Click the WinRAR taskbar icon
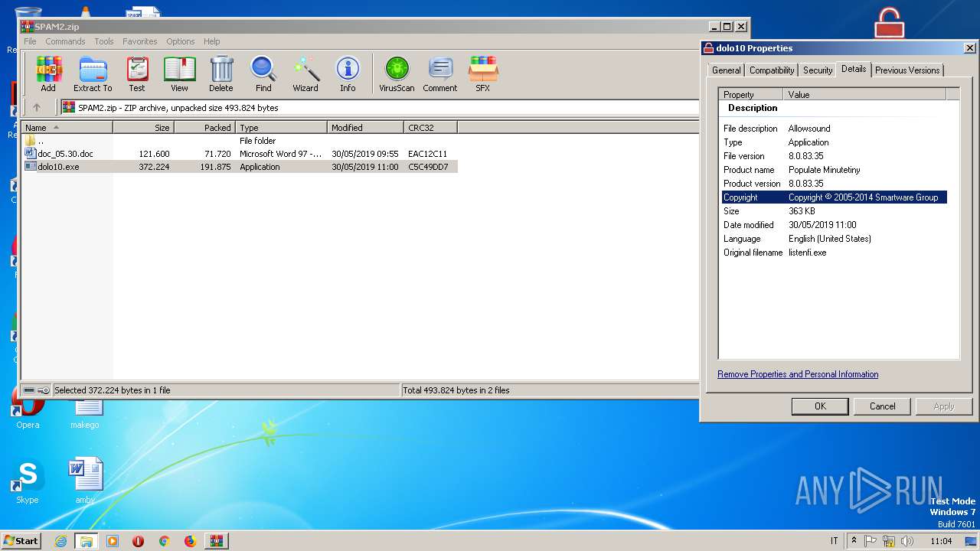Image resolution: width=980 pixels, height=551 pixels. [x=216, y=541]
